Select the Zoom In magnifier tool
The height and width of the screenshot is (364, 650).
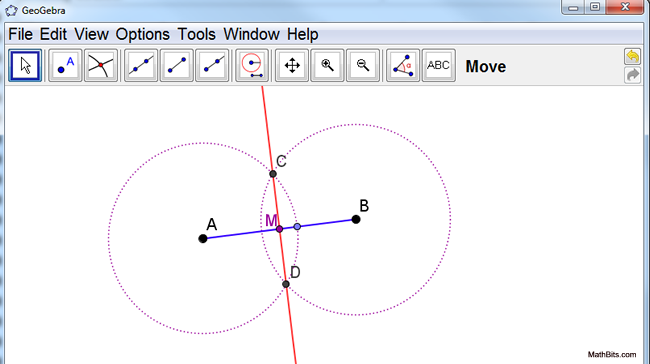[327, 66]
